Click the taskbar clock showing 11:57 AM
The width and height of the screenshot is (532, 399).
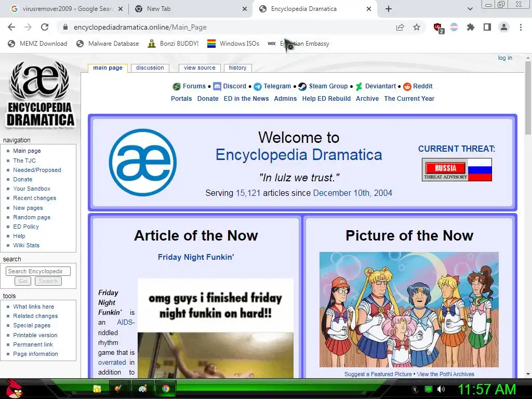point(487,389)
